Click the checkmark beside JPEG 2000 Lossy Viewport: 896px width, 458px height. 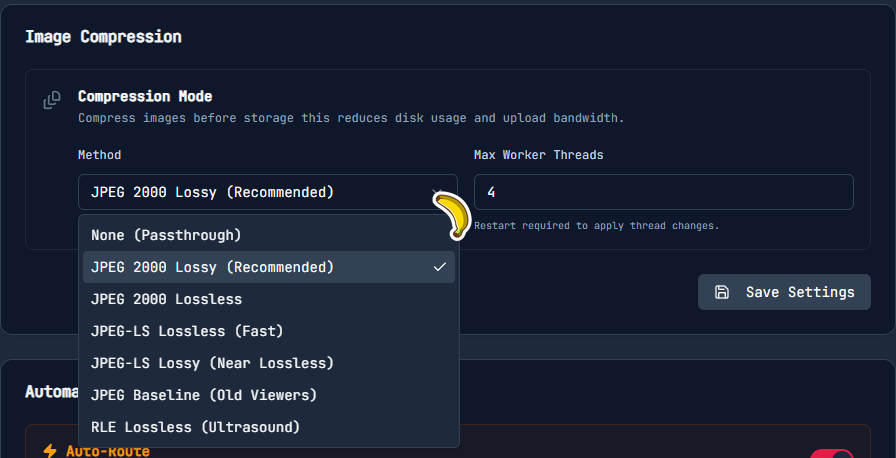click(439, 267)
